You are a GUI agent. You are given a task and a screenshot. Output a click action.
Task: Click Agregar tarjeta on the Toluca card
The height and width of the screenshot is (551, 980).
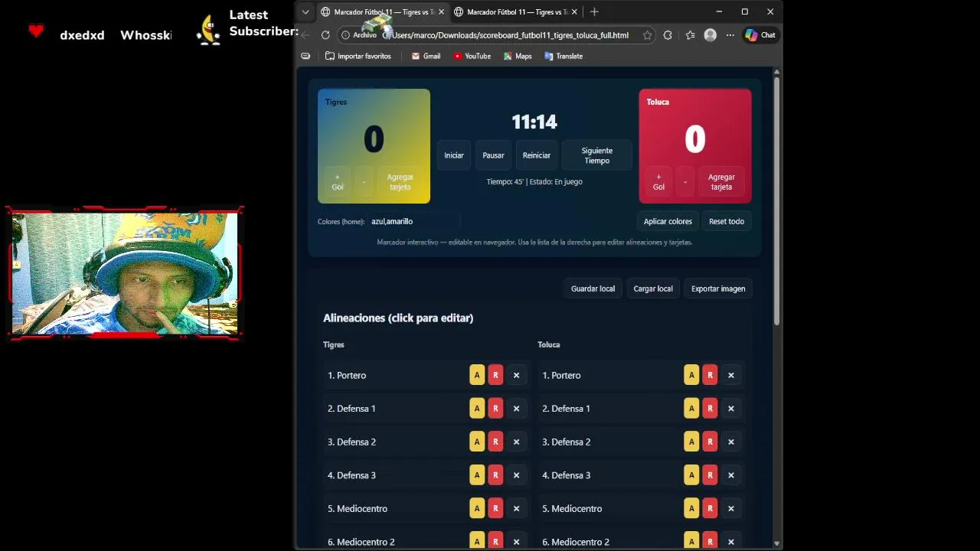[x=721, y=181]
